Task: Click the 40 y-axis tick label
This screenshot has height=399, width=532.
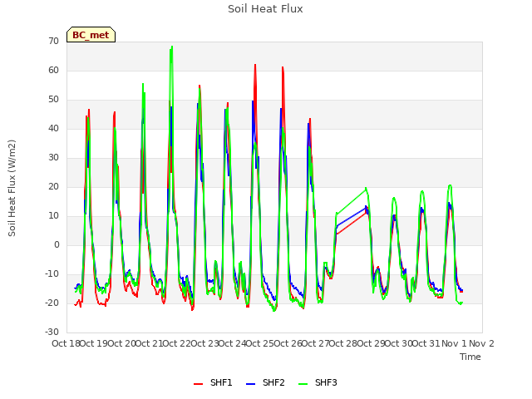Action: [x=53, y=128]
